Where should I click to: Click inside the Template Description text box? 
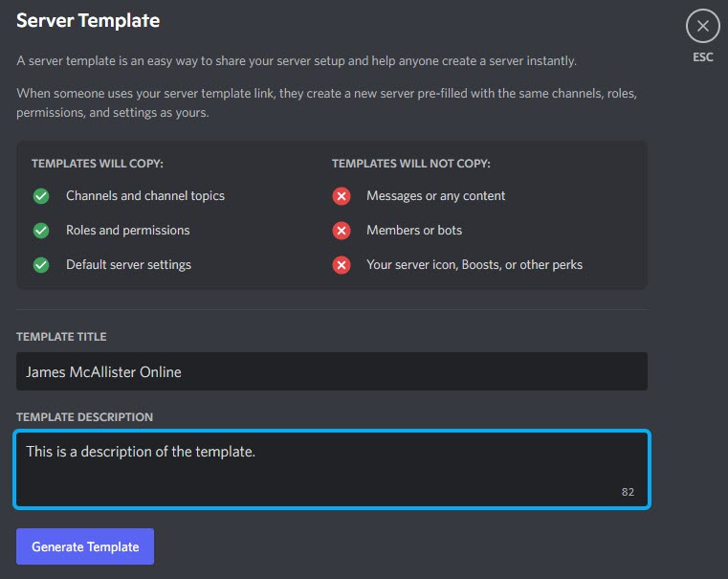coord(332,470)
